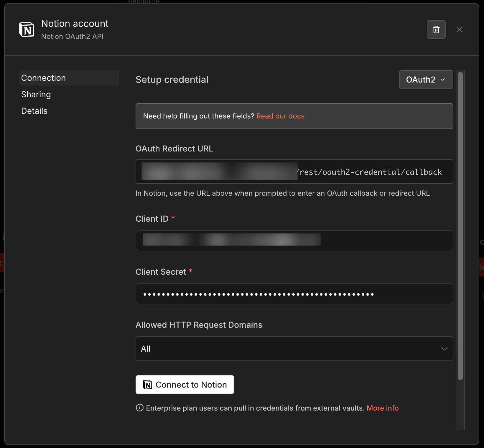Image resolution: width=484 pixels, height=448 pixels.
Task: Close the Notion account dialog
Action: (x=460, y=29)
